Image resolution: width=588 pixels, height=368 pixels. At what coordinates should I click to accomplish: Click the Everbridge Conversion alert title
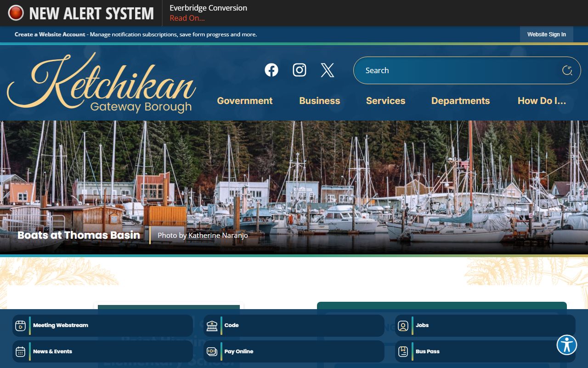click(208, 8)
